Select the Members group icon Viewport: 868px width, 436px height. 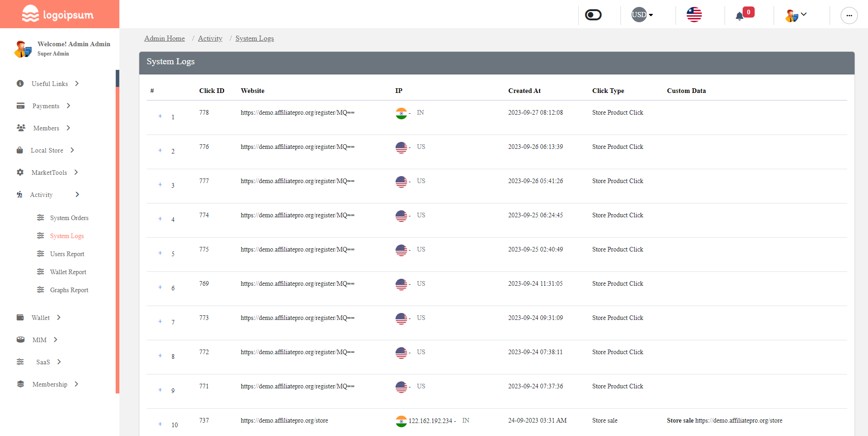click(x=21, y=128)
